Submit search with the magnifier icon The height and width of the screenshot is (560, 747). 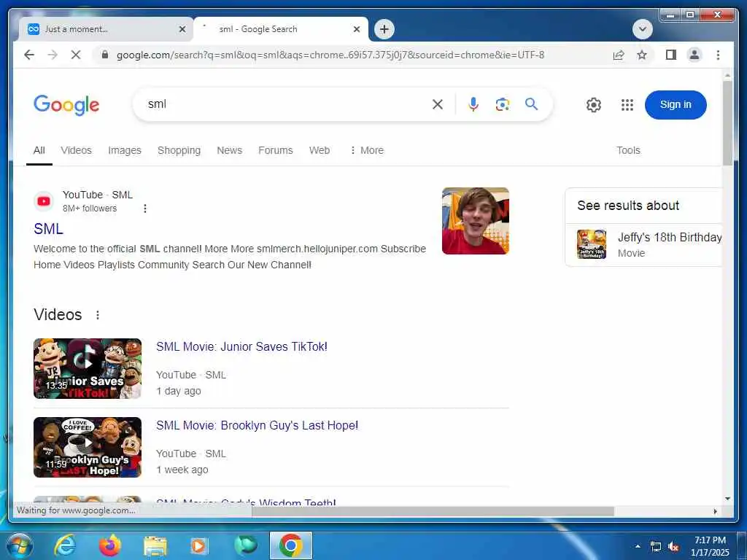pyautogui.click(x=532, y=104)
